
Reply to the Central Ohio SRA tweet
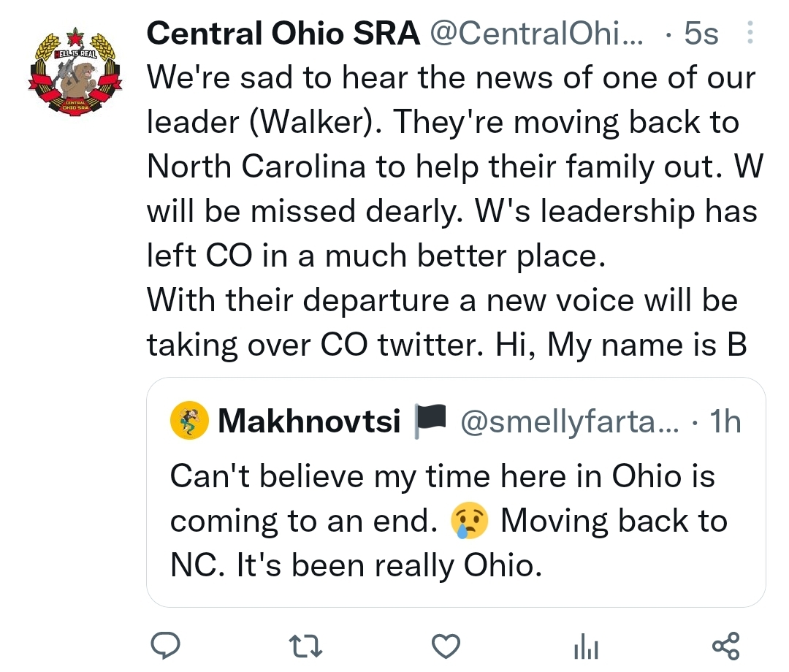[166, 646]
